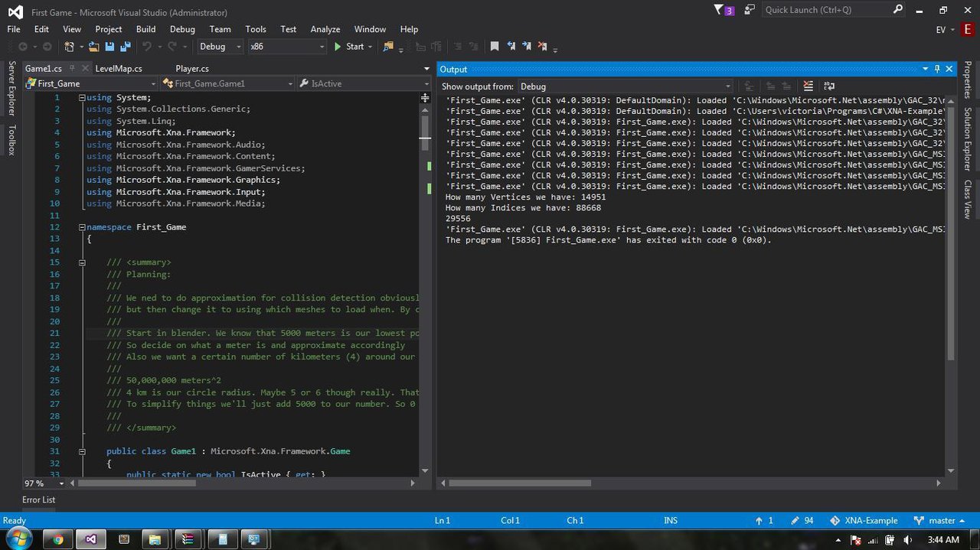980x550 pixels.
Task: Click the 94 pending changes pencil indicator
Action: pos(802,520)
